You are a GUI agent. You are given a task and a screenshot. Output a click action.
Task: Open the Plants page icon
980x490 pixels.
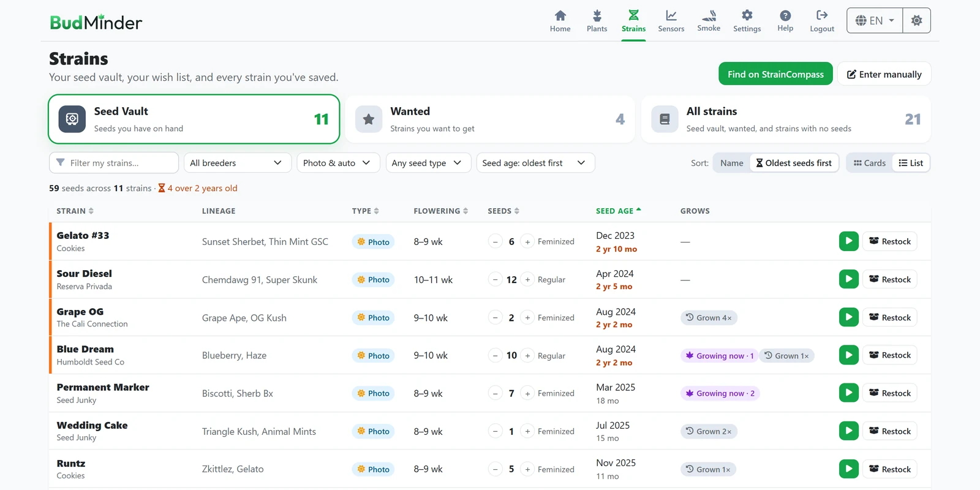coord(597,16)
